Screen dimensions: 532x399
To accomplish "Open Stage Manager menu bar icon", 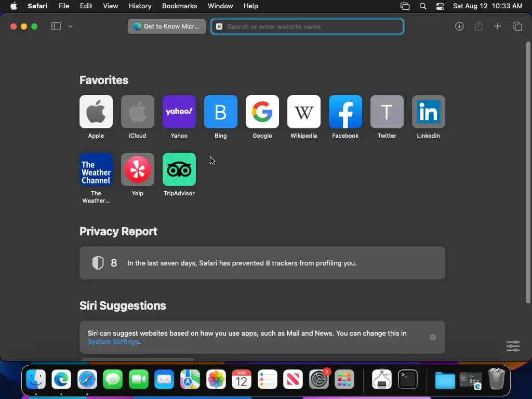I will (x=405, y=6).
